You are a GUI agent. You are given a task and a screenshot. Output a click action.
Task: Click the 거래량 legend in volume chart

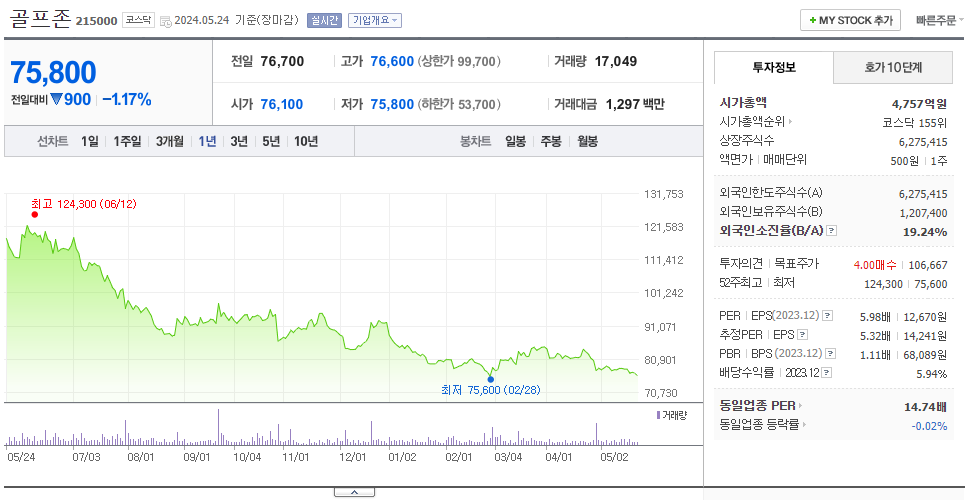click(672, 415)
